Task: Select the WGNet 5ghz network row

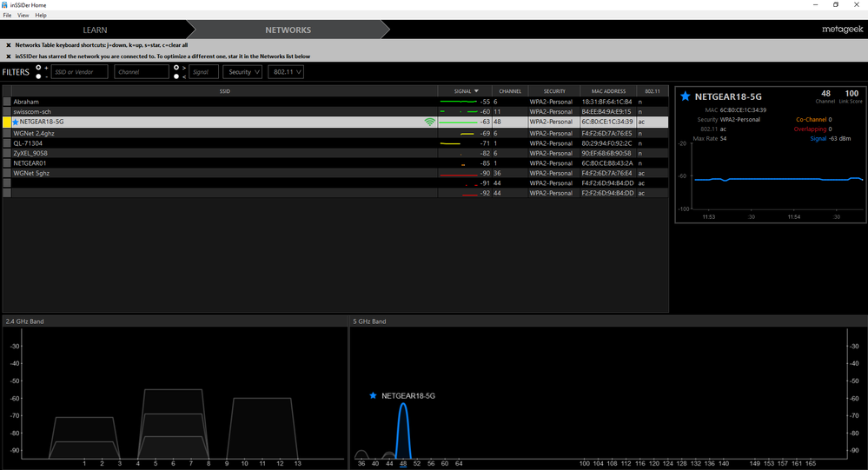Action: coord(335,173)
